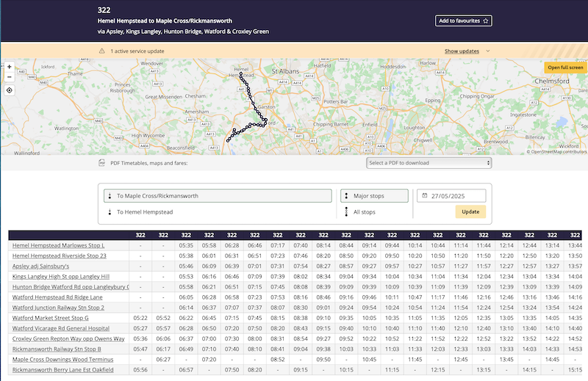Click the calendar icon in date field

[424, 196]
